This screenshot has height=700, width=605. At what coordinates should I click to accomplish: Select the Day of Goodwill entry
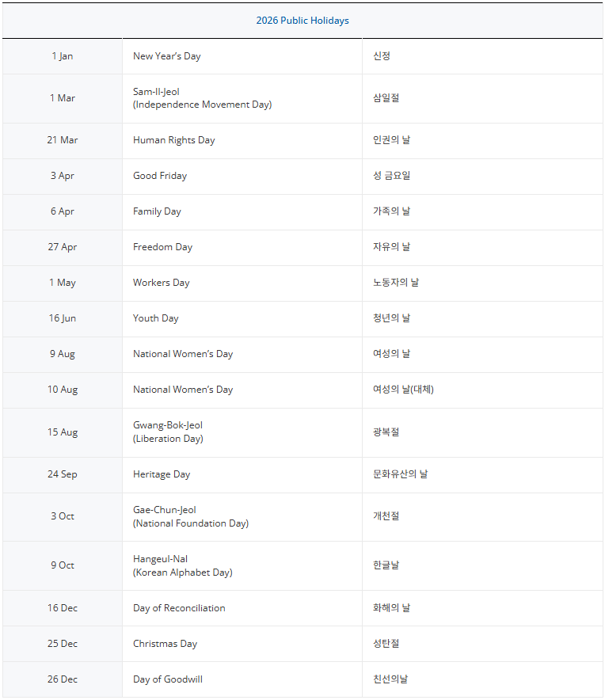point(167,679)
